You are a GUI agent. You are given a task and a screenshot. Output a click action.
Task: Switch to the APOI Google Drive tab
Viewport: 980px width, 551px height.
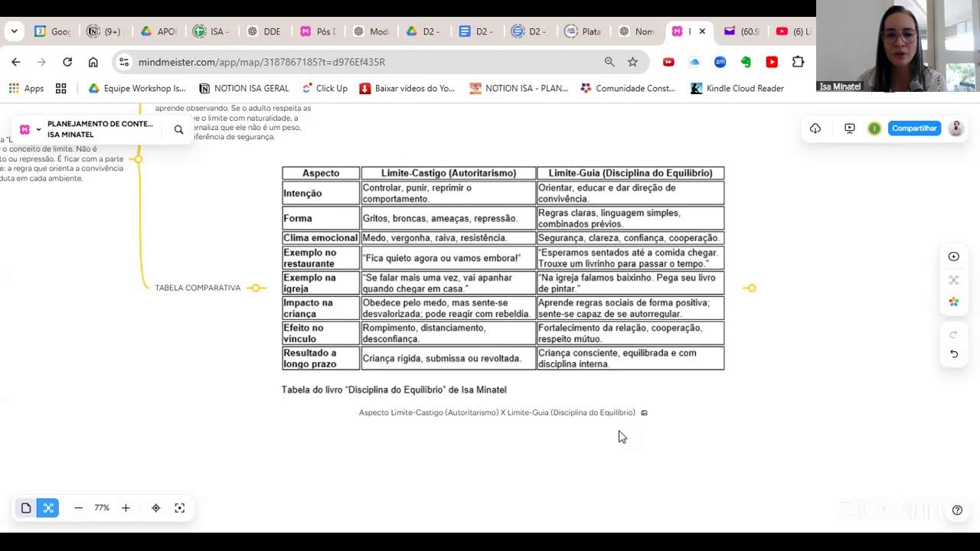pyautogui.click(x=160, y=31)
